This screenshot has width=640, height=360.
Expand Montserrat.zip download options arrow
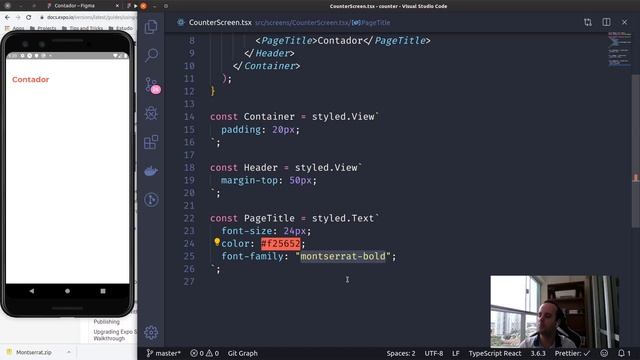coord(69,352)
